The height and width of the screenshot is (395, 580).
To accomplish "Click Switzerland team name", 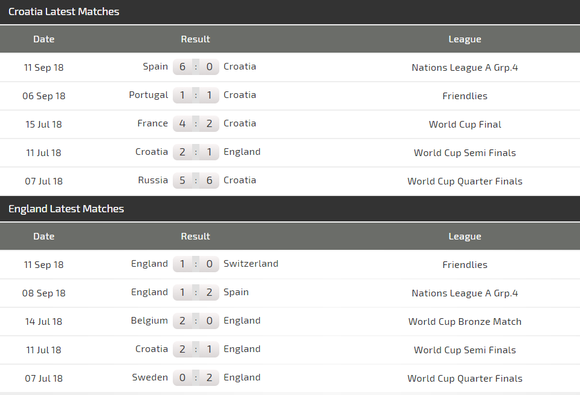I will click(251, 264).
